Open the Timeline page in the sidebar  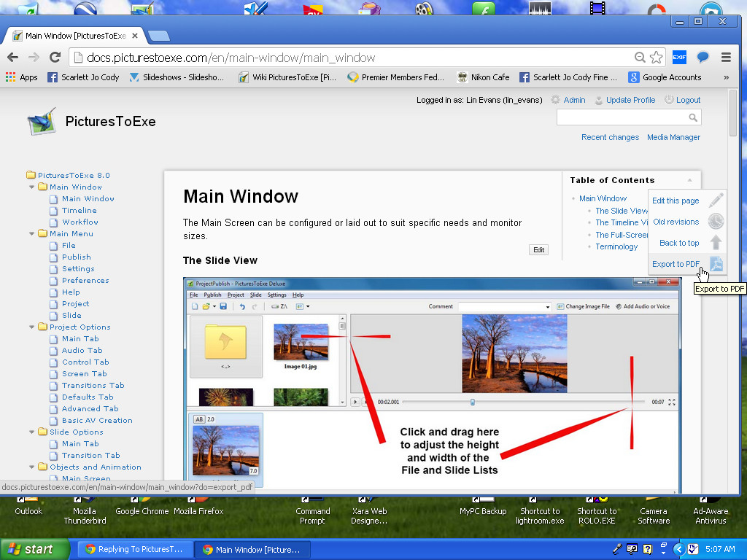[79, 210]
